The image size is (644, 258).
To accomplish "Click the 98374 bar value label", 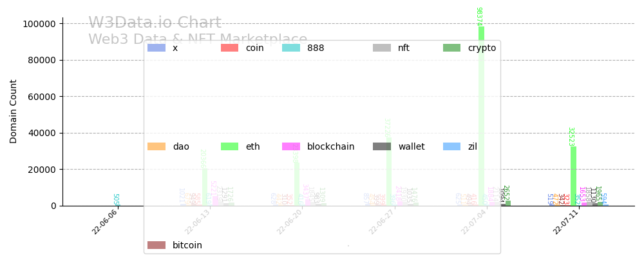I will (x=479, y=16).
